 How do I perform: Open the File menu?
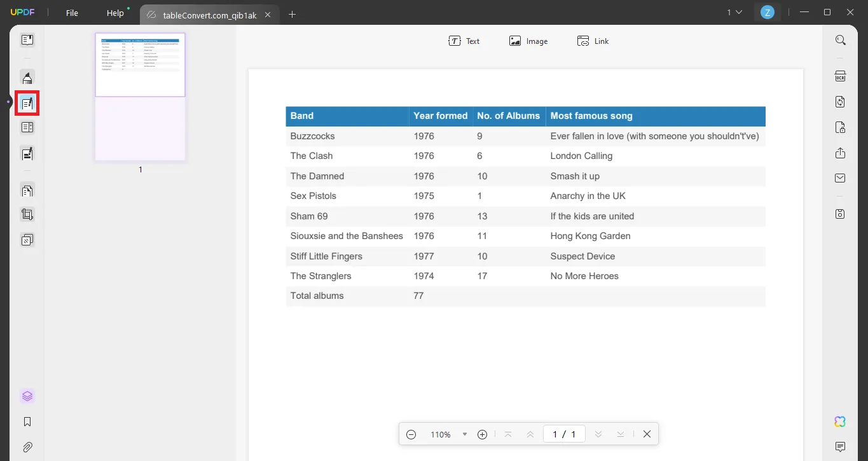[x=72, y=12]
